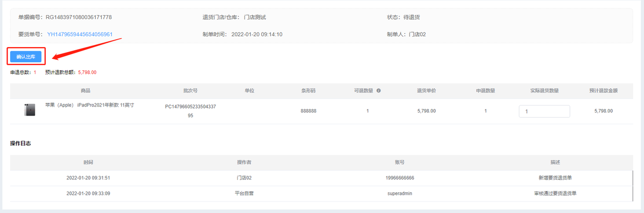Click the red 预计退款总额 5,798.00 total
Viewport: 644px width, 213px height.
87,72
